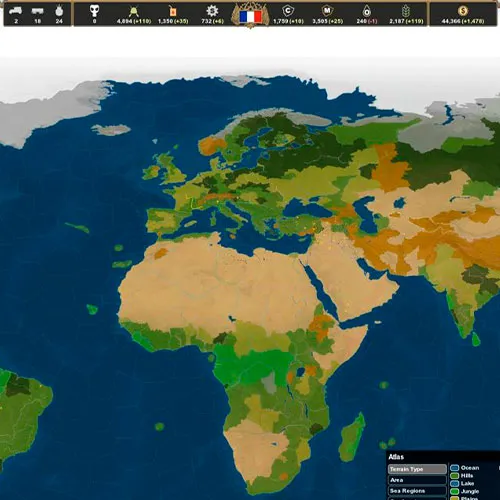Click the orange fuel can icon
Image resolution: width=500 pixels, height=500 pixels.
[173, 11]
